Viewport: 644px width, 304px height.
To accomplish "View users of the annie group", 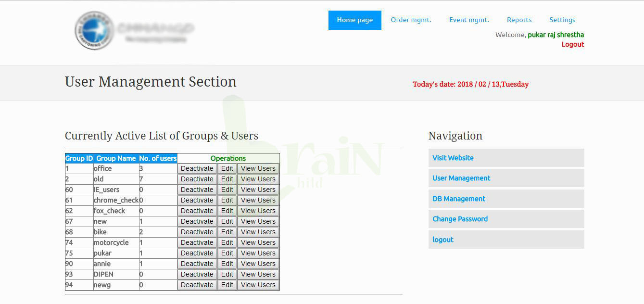I will [258, 264].
